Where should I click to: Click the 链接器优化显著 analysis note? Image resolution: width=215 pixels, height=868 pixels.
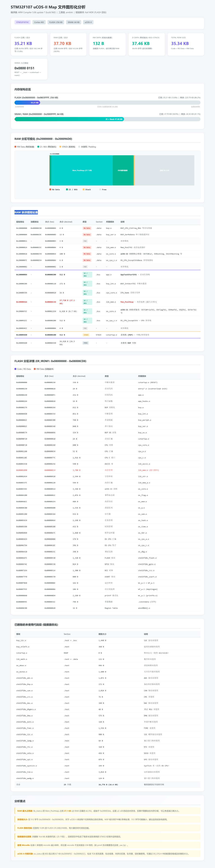pos(108,837)
